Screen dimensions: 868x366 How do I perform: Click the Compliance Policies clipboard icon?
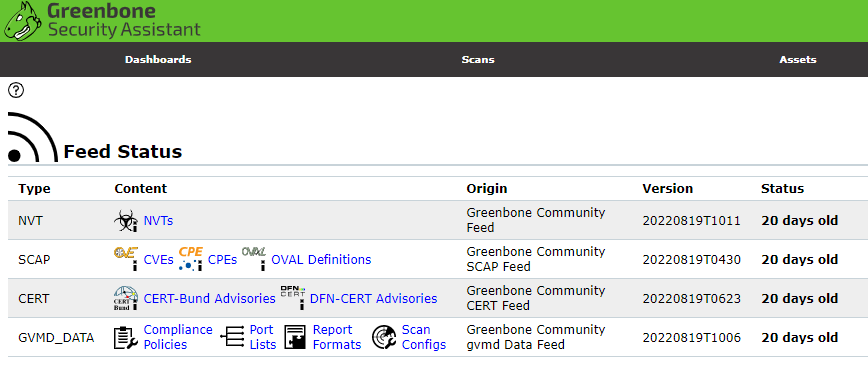[x=126, y=337]
